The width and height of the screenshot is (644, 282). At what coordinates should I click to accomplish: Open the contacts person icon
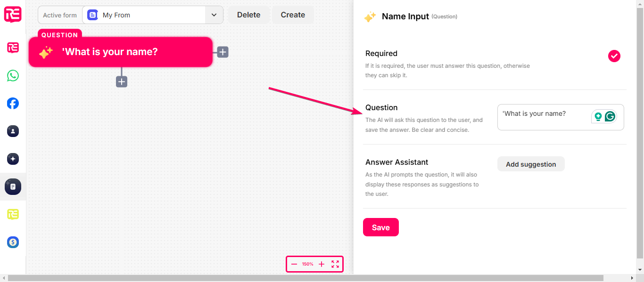point(13,131)
